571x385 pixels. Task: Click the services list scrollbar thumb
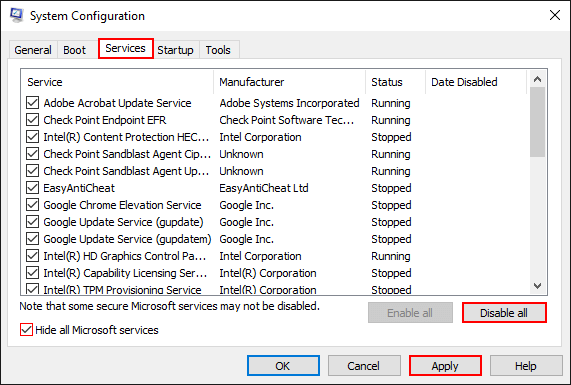pyautogui.click(x=537, y=122)
